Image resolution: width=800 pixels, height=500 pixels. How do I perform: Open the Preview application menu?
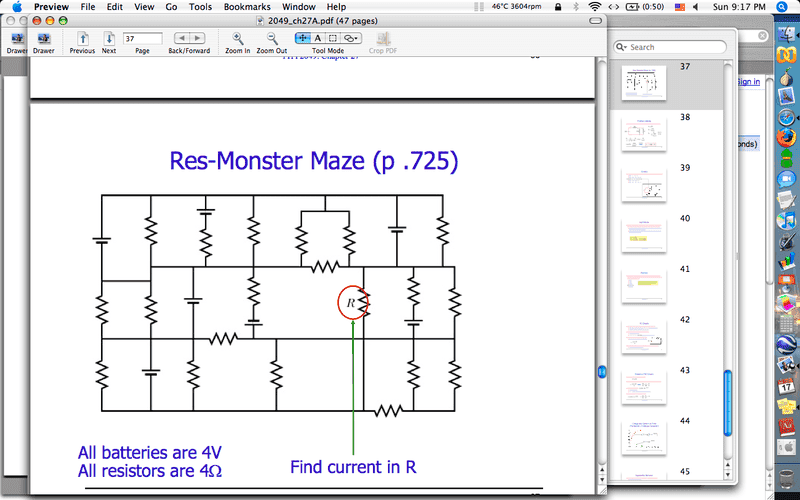pos(51,7)
